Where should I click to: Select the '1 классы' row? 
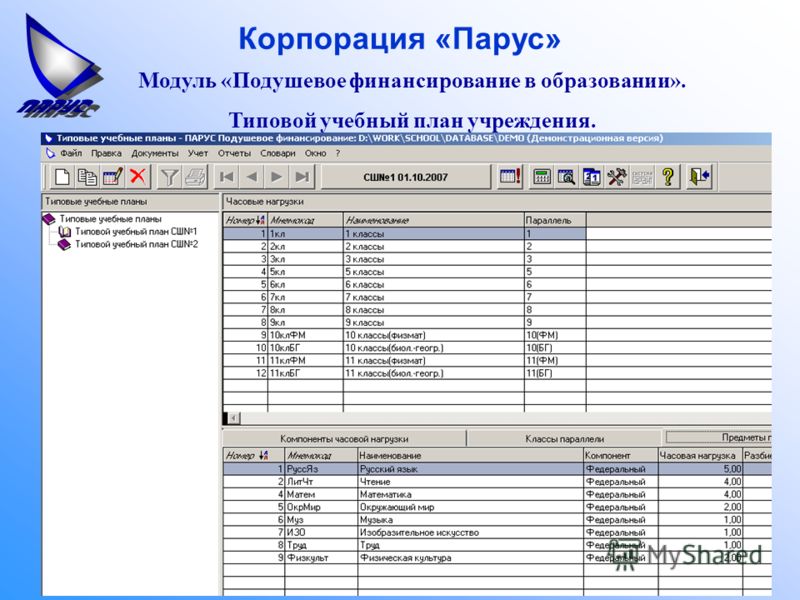404,234
